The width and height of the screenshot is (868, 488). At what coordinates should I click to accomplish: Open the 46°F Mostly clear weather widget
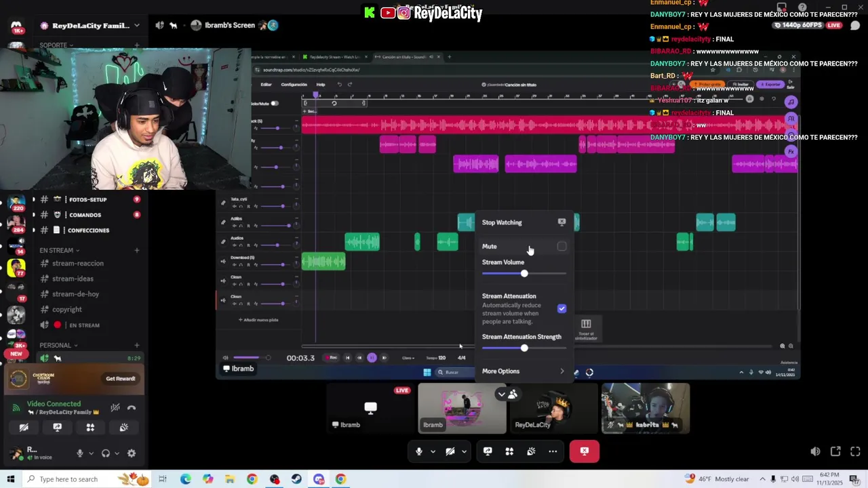click(717, 479)
